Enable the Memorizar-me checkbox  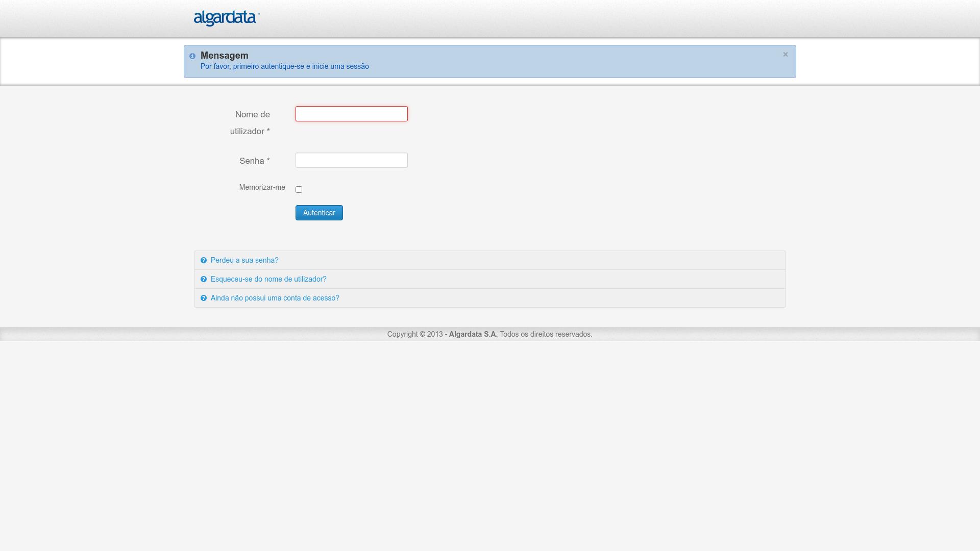click(x=299, y=190)
